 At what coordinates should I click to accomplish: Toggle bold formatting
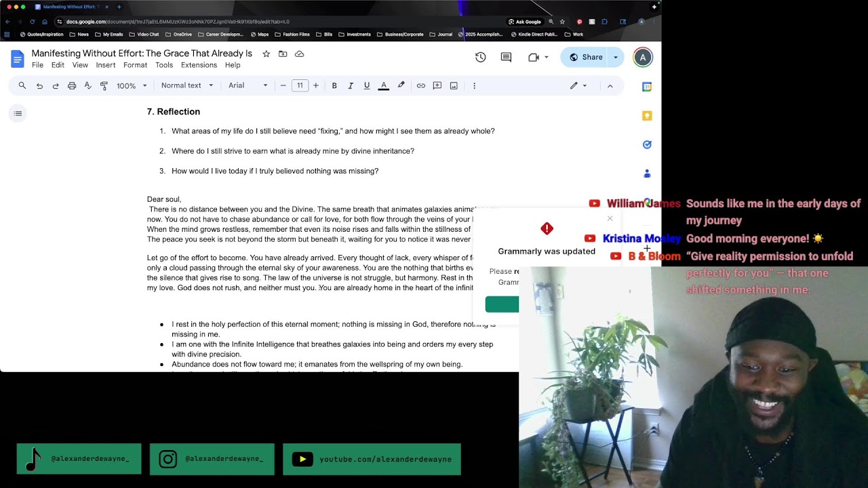334,85
